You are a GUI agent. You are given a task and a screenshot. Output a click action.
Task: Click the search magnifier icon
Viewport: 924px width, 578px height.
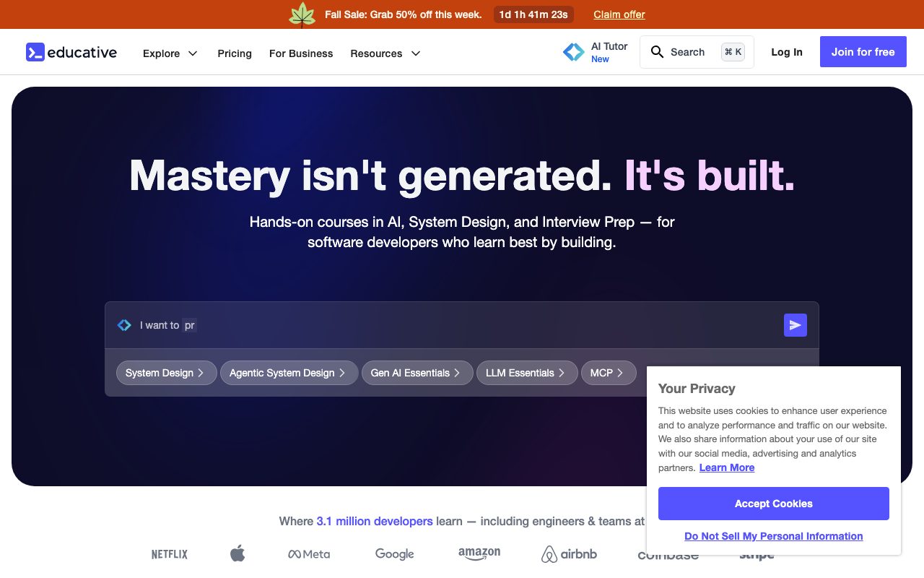[x=657, y=52]
